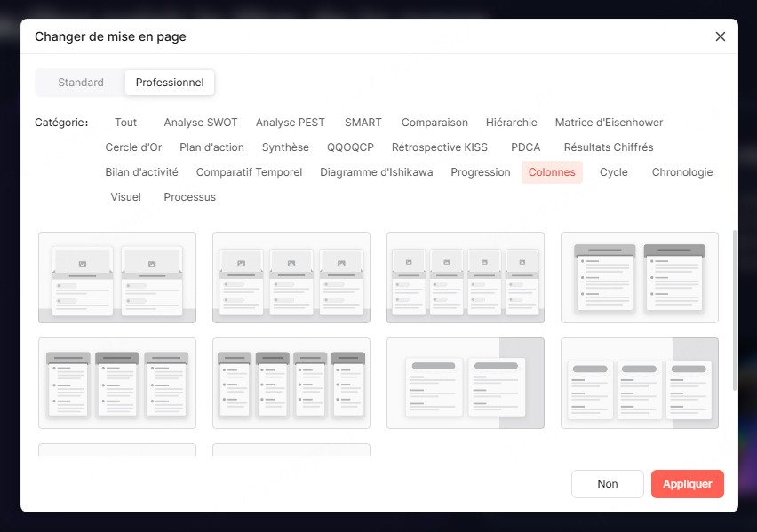Screen dimensions: 757x532
Task: Choose the Diagramme d'Ishikawa category
Action: [376, 172]
